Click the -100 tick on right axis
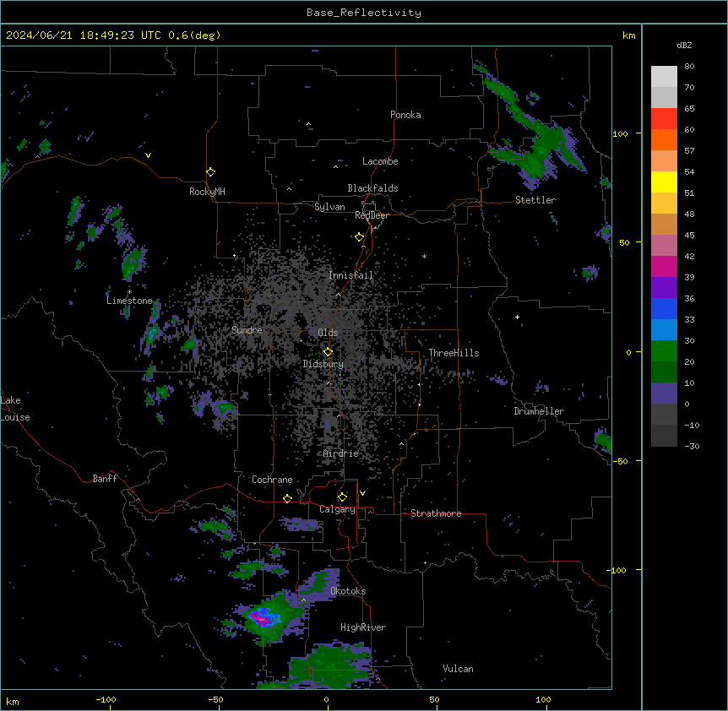The width and height of the screenshot is (728, 711). point(617,570)
